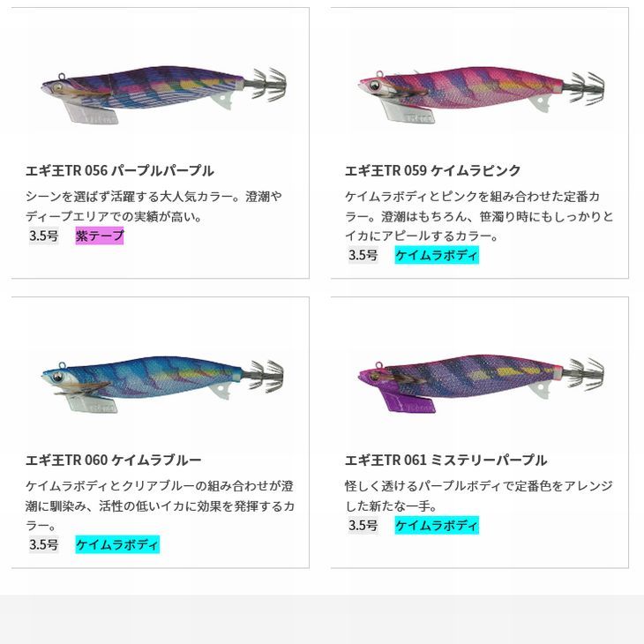Click the 059 ケイムラピンク description text
Viewport: 644px width, 644px height.
pos(476,215)
